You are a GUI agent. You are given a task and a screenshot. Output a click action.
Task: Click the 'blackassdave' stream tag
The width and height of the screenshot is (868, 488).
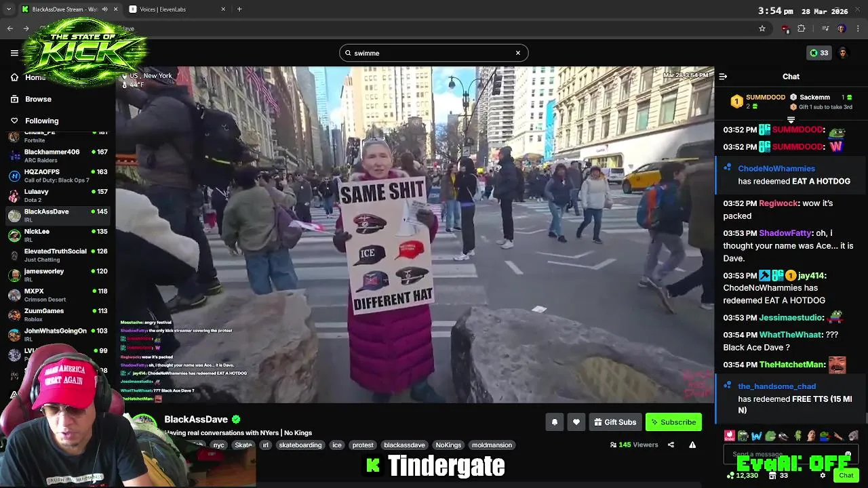[x=404, y=445]
